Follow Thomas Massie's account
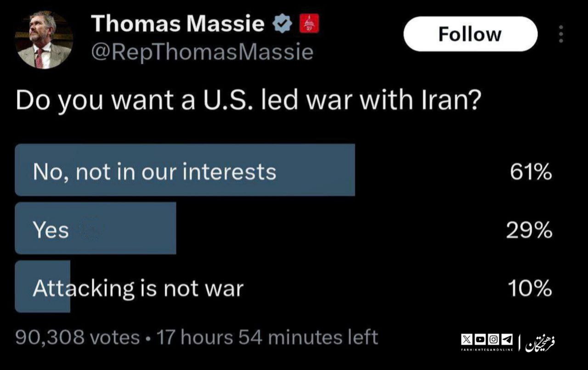The image size is (588, 370). [x=470, y=34]
